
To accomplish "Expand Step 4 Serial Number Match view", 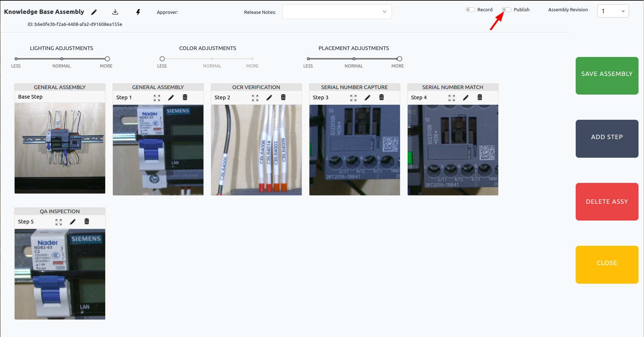I will (x=451, y=98).
